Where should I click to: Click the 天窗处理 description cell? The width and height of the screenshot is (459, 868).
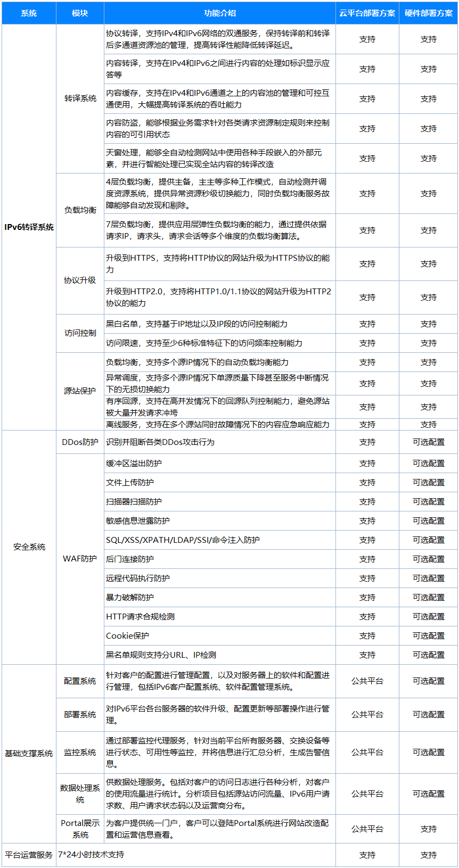pyautogui.click(x=220, y=159)
